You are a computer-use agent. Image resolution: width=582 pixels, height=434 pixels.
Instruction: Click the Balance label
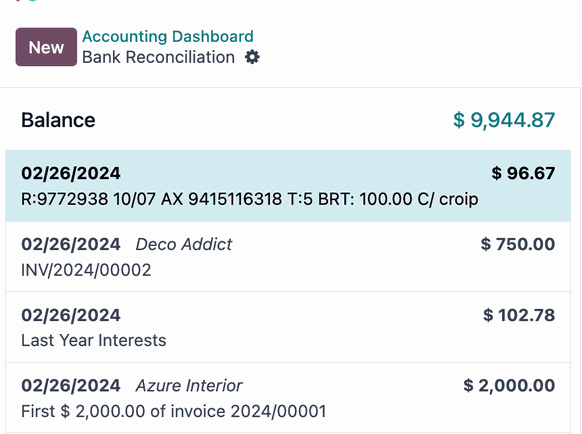coord(58,120)
